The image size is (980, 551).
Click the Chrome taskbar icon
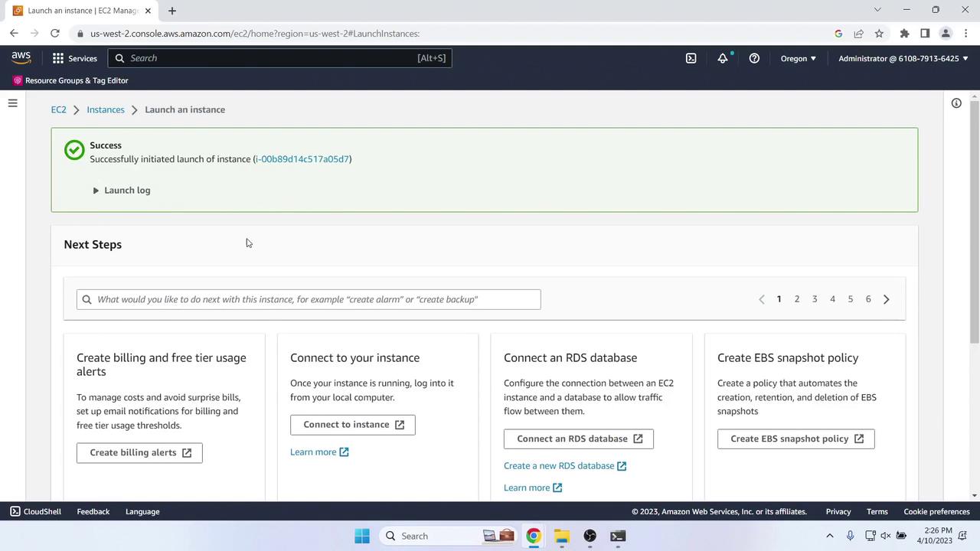tap(533, 536)
